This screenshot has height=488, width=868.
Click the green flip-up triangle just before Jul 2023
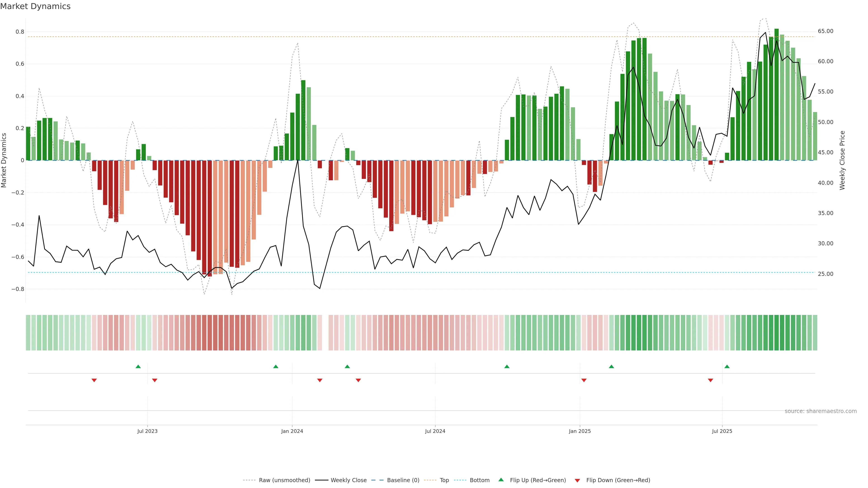138,366
